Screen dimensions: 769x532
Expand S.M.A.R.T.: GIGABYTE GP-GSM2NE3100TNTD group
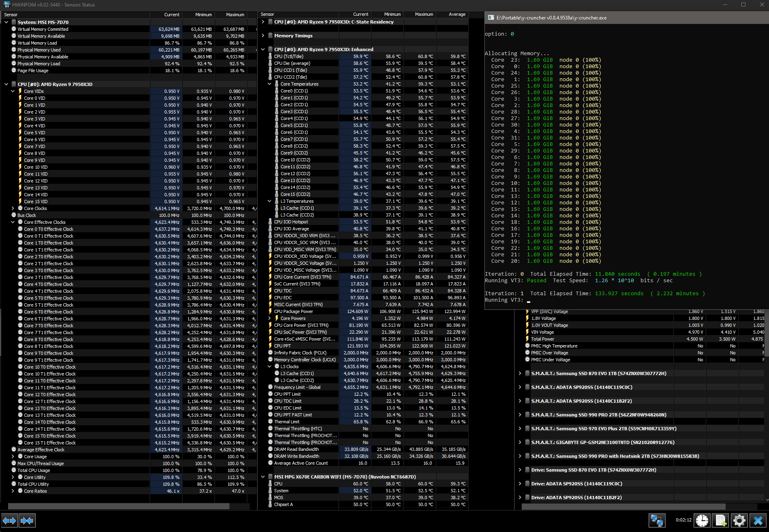pos(520,442)
